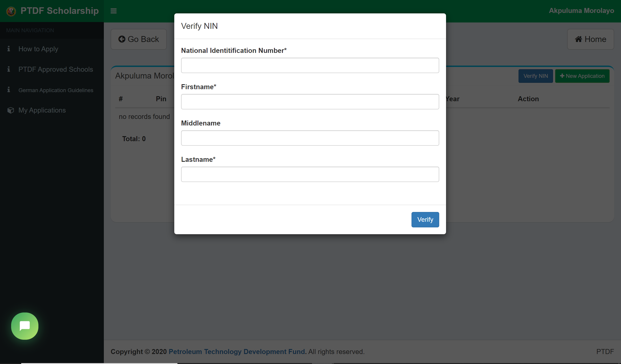Click the PTDF logo icon
The image size is (621, 364).
click(x=11, y=11)
